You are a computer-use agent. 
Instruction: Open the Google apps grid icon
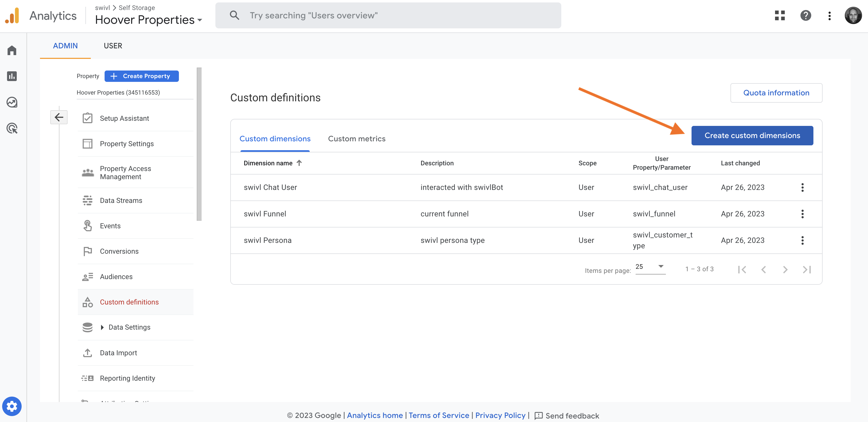(780, 15)
